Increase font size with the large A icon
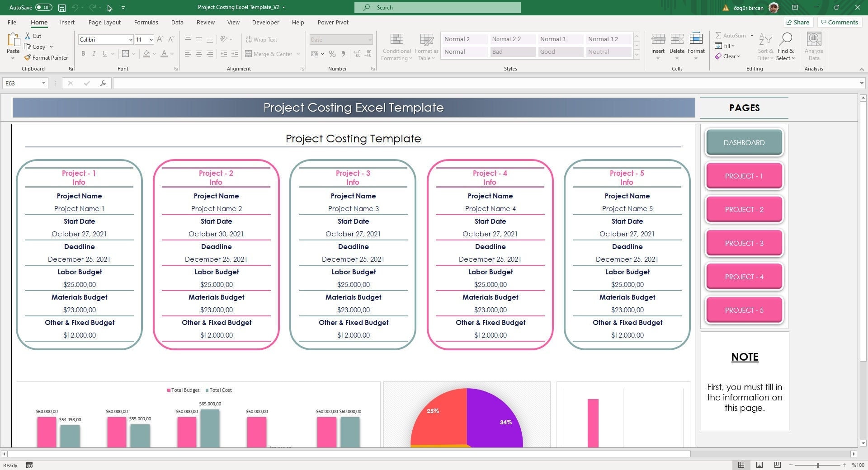 point(160,39)
